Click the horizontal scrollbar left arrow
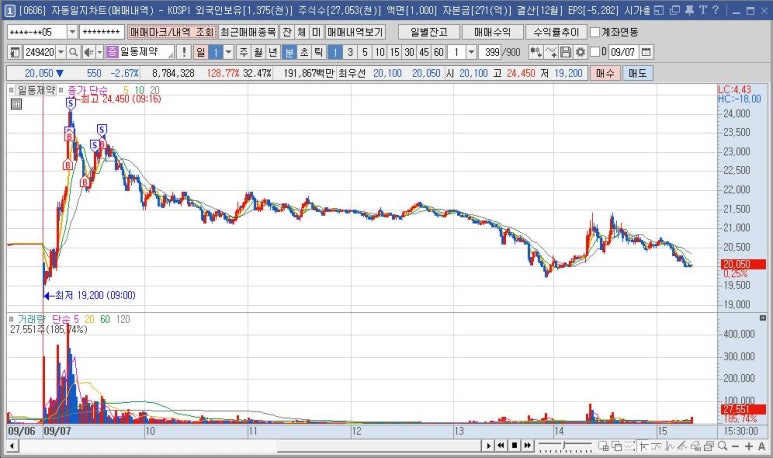The height and width of the screenshot is (458, 773). (x=12, y=446)
